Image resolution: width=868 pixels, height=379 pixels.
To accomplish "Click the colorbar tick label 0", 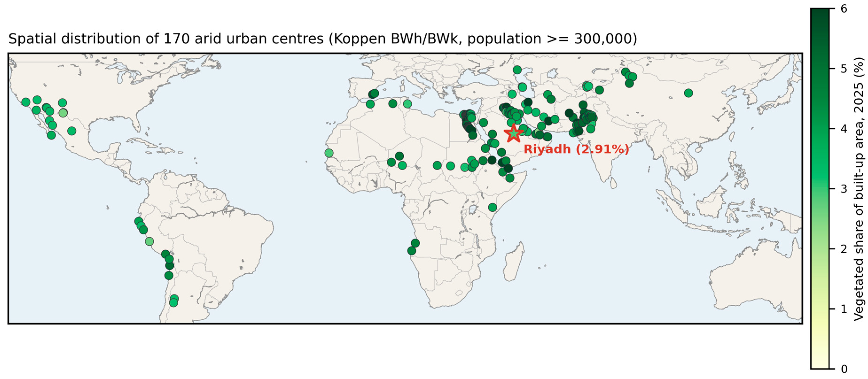I will [x=844, y=369].
